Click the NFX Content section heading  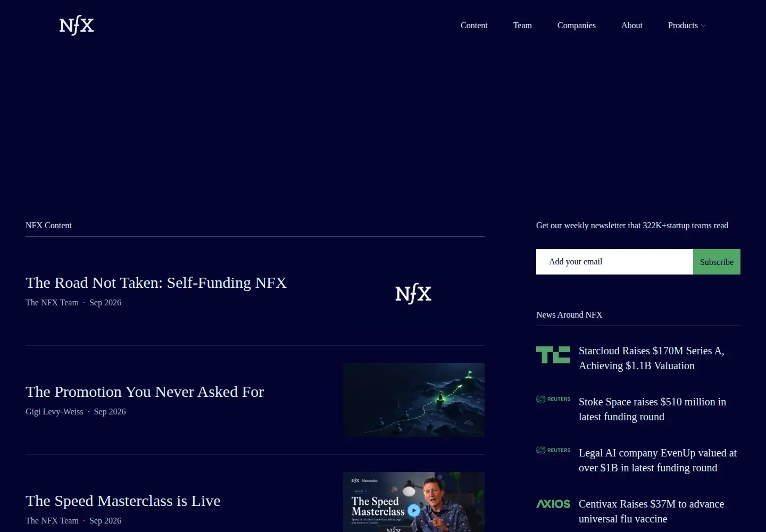click(x=48, y=226)
